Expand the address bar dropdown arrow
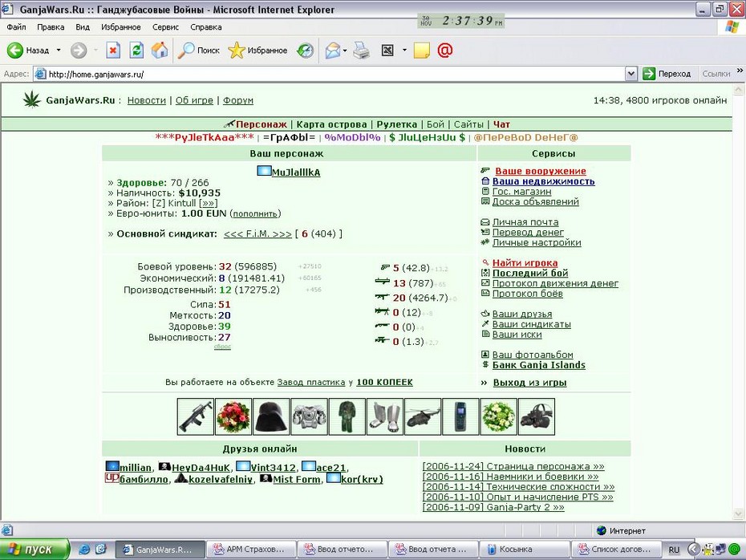Screen dimensions: 746x560 (630, 74)
